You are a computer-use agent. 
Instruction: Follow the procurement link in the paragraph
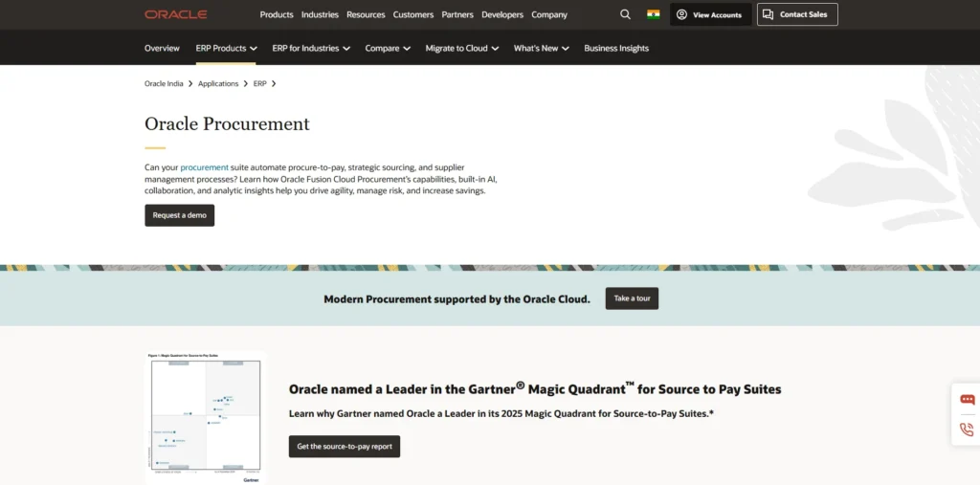[205, 167]
